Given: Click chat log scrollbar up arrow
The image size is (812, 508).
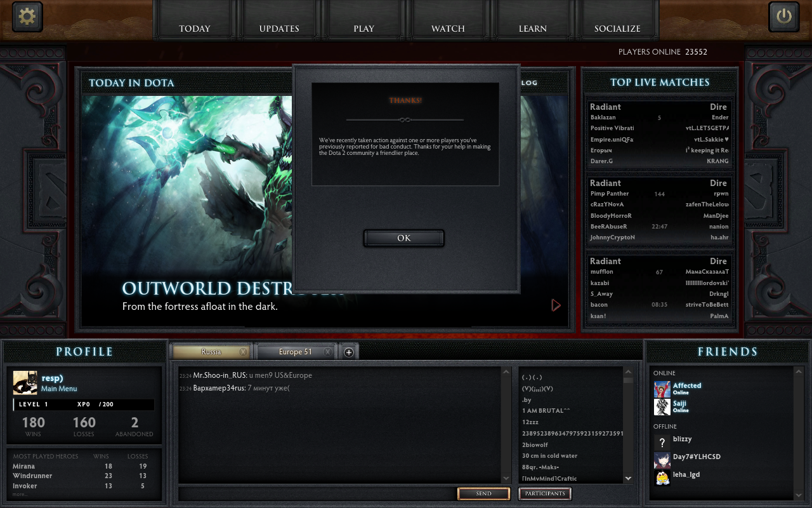Looking at the screenshot, I should [x=506, y=372].
